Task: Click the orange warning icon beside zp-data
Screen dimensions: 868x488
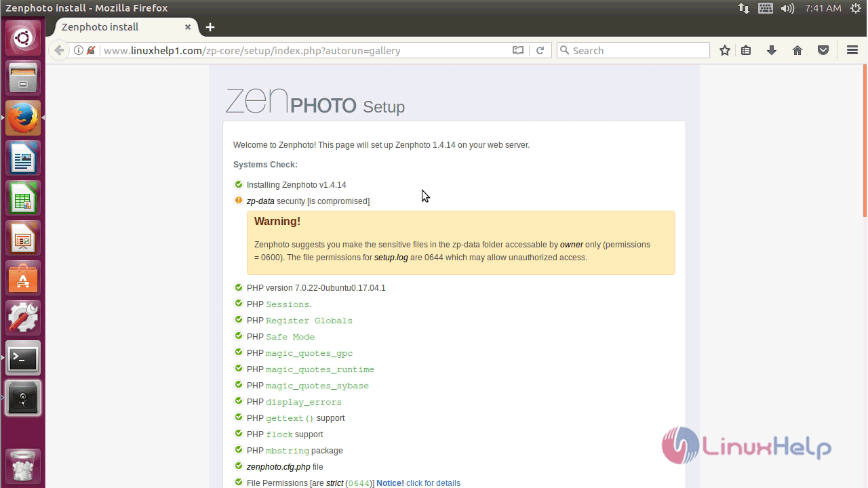Action: click(239, 201)
